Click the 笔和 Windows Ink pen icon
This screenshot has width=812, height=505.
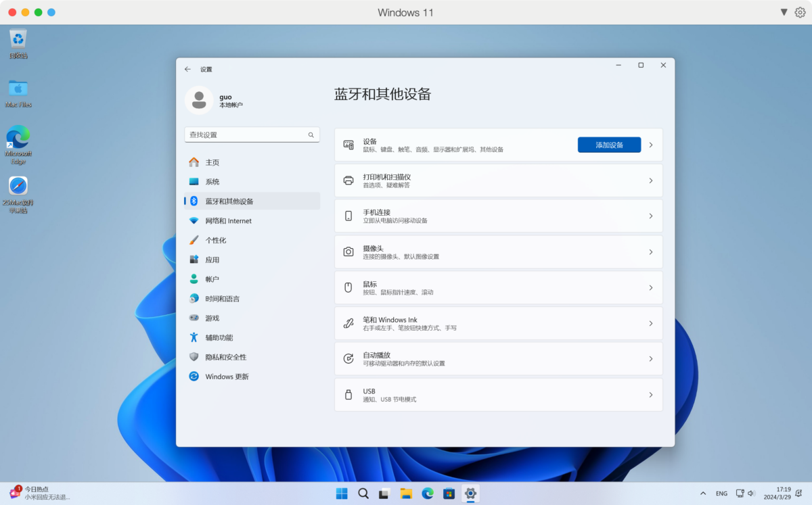(x=348, y=323)
